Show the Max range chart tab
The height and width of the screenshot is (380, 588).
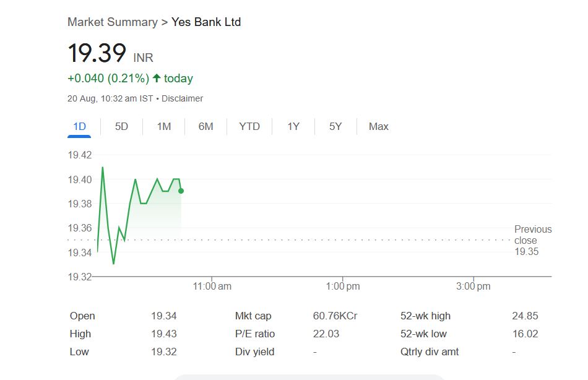coord(378,127)
